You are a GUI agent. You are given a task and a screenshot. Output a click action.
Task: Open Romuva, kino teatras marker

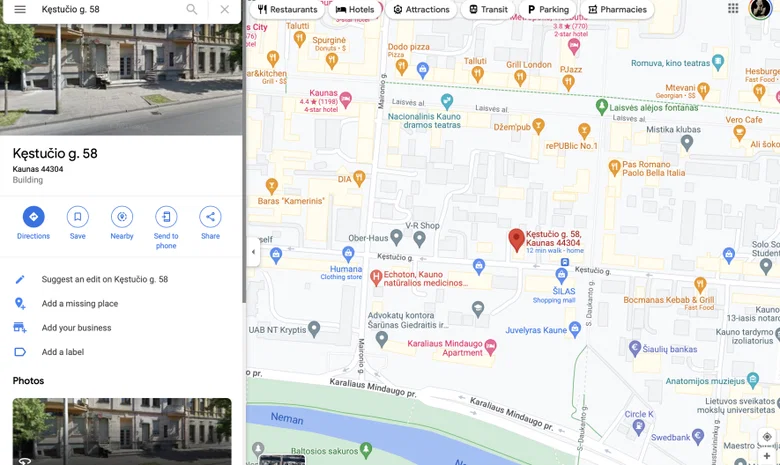point(717,62)
